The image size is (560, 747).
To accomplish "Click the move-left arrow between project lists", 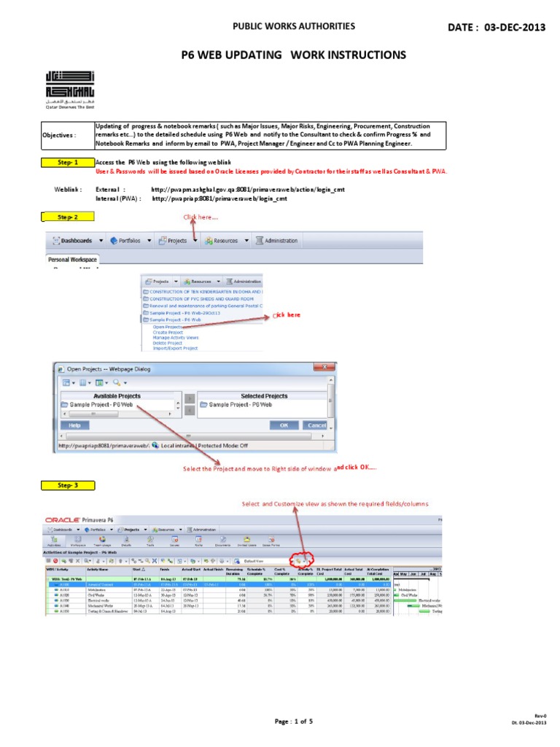I will pyautogui.click(x=190, y=410).
